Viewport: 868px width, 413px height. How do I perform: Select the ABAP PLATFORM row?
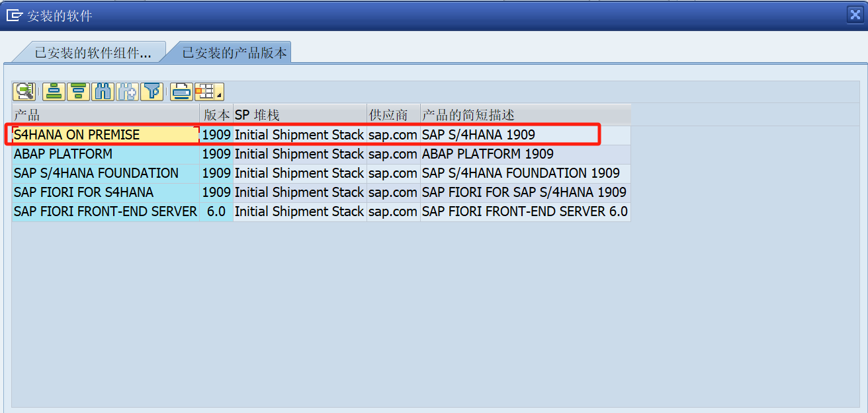pos(104,154)
